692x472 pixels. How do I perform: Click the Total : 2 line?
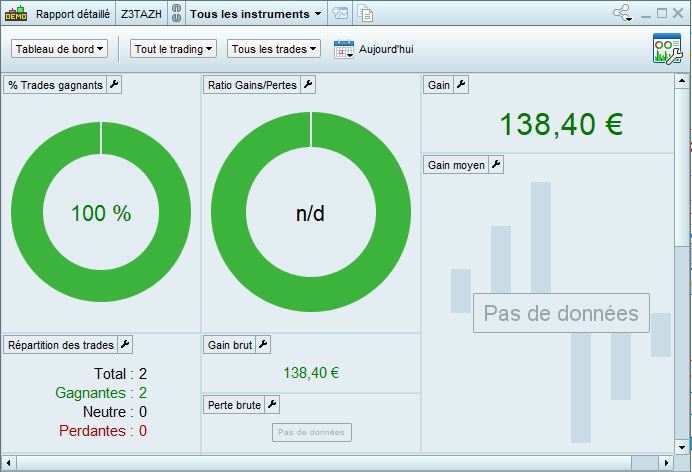tap(120, 374)
